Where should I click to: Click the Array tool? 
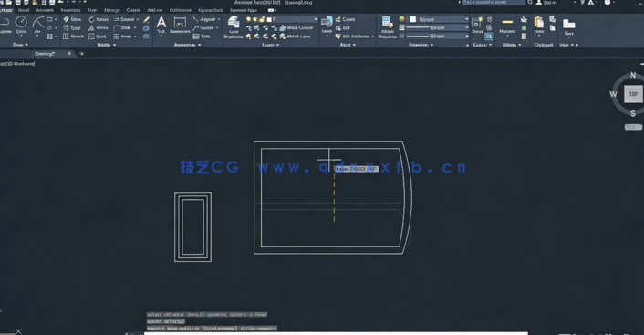(123, 37)
